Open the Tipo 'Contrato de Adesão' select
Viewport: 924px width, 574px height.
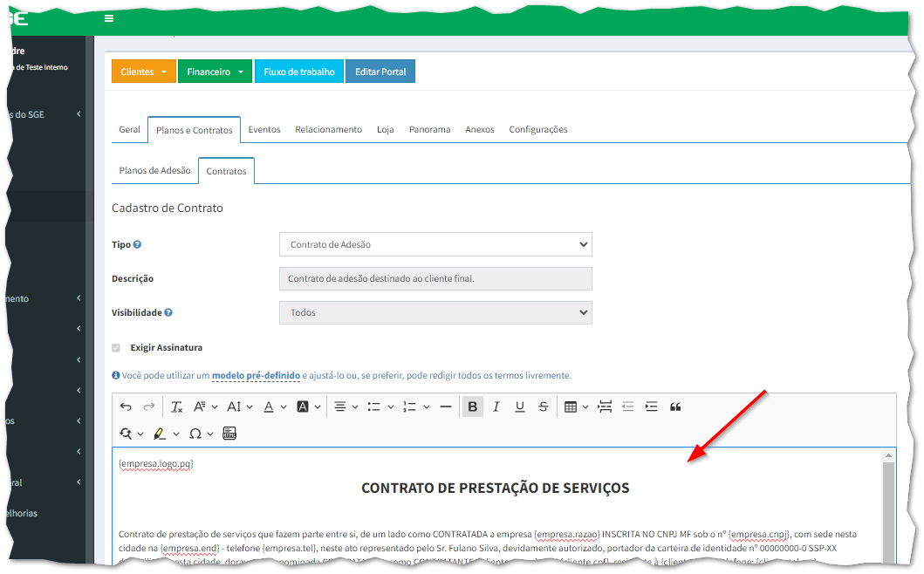coord(435,244)
